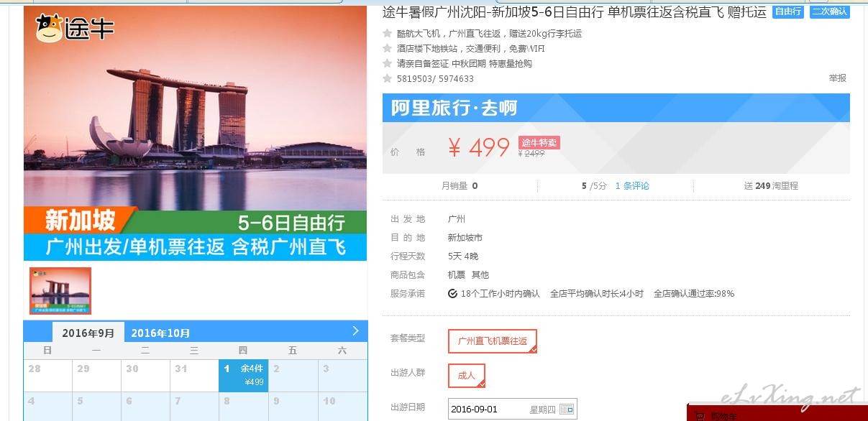868x421 pixels.
Task: Click the 18-hour confirmation checkmark icon
Action: click(452, 293)
